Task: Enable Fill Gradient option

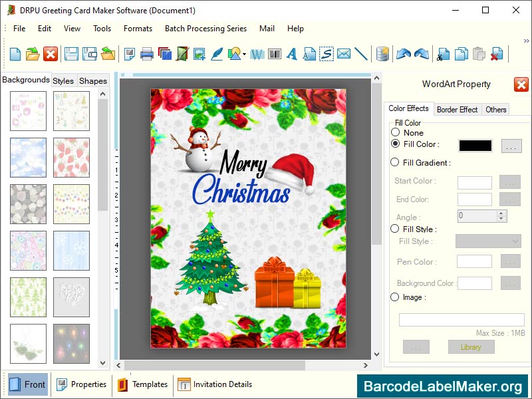Action: coord(395,164)
